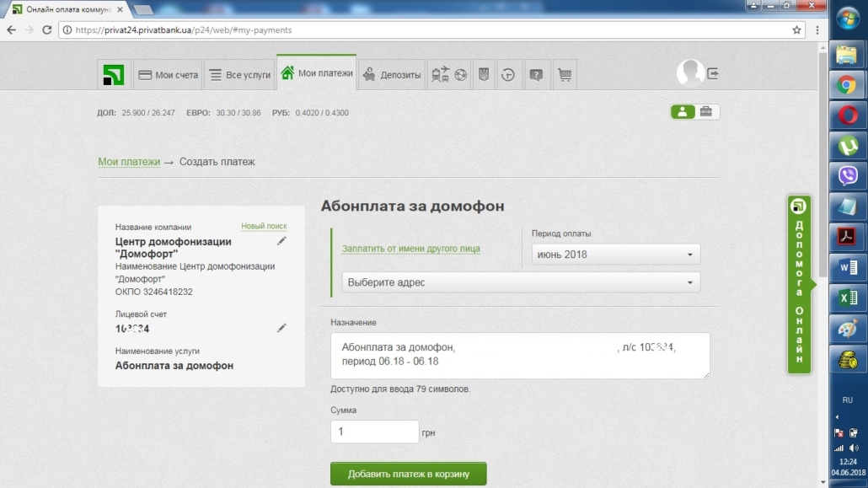The width and height of the screenshot is (868, 488).
Task: Open uTorrent from taskbar
Action: [x=847, y=146]
